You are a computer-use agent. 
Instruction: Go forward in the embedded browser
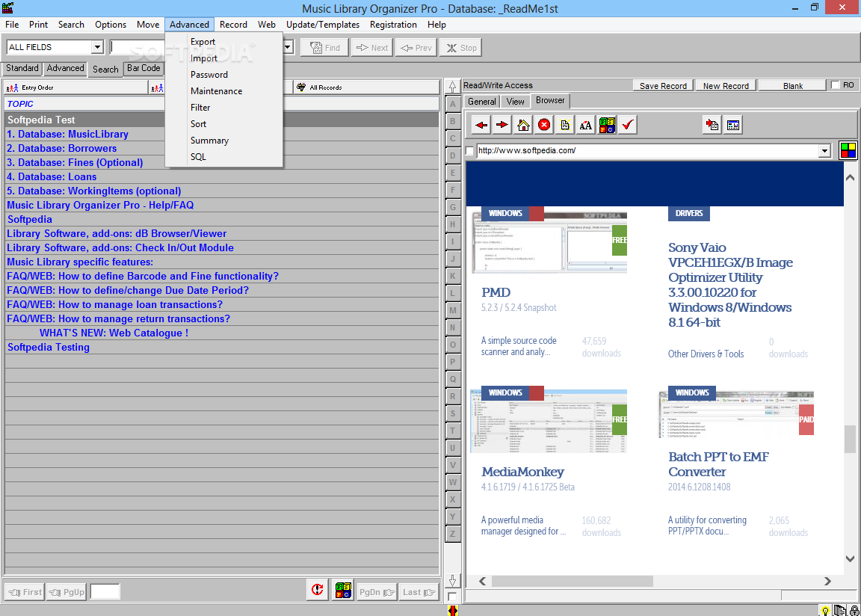(x=502, y=125)
